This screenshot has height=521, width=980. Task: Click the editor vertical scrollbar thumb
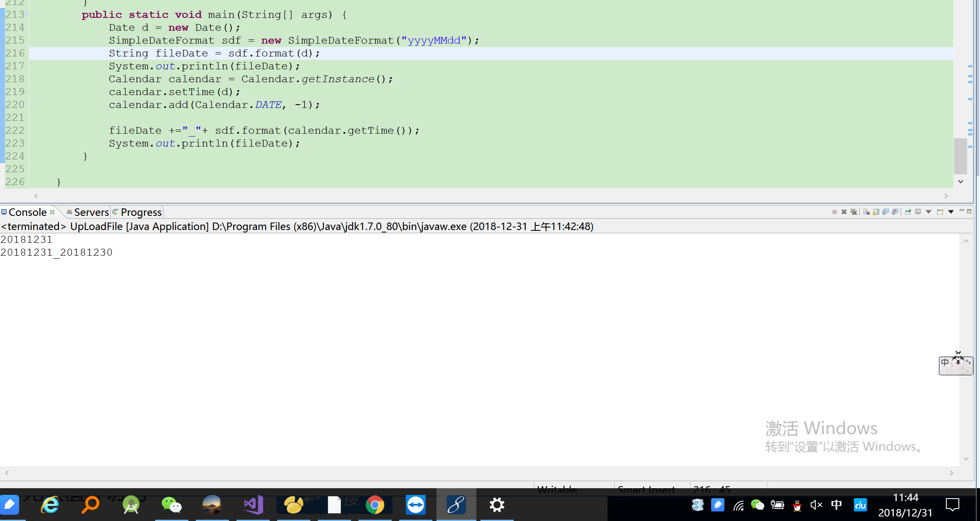pos(960,156)
